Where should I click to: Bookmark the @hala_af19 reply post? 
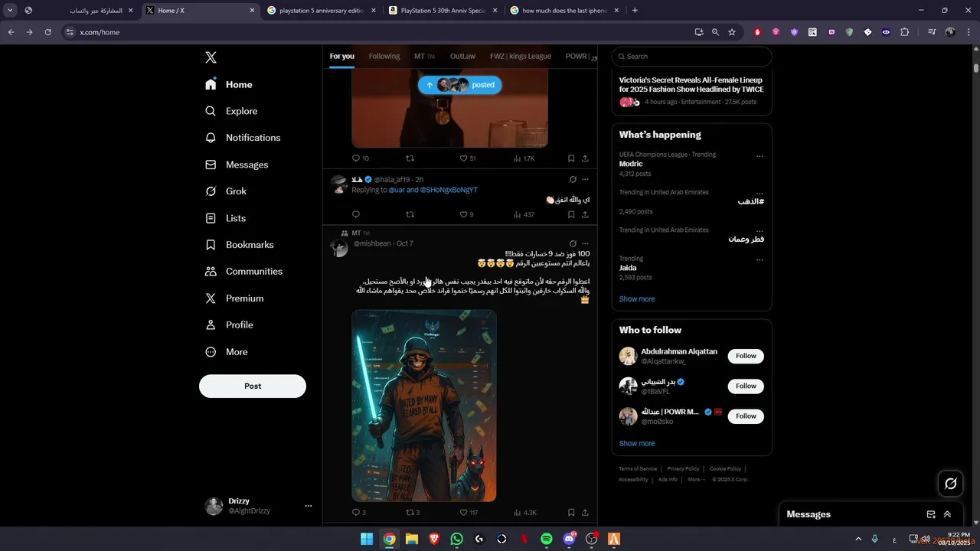pyautogui.click(x=571, y=215)
